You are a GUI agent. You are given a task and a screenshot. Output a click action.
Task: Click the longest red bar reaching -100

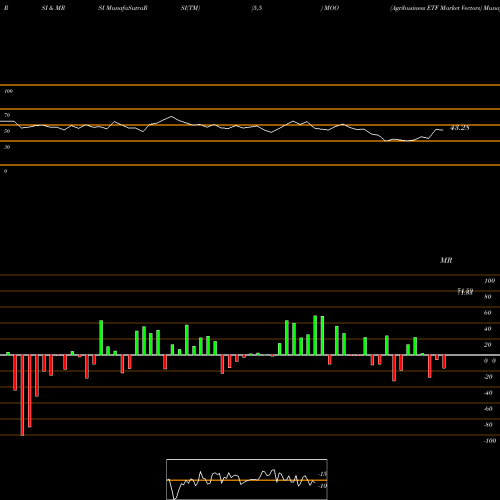(x=22, y=395)
